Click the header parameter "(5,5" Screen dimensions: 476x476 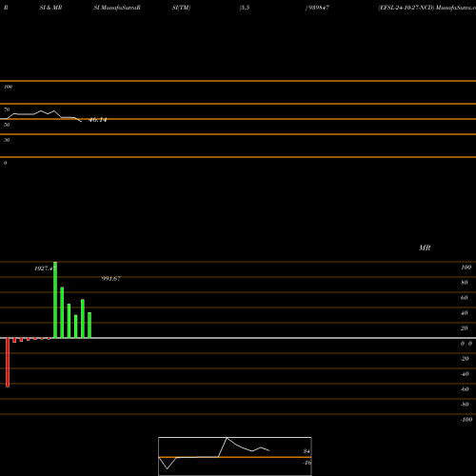click(245, 8)
